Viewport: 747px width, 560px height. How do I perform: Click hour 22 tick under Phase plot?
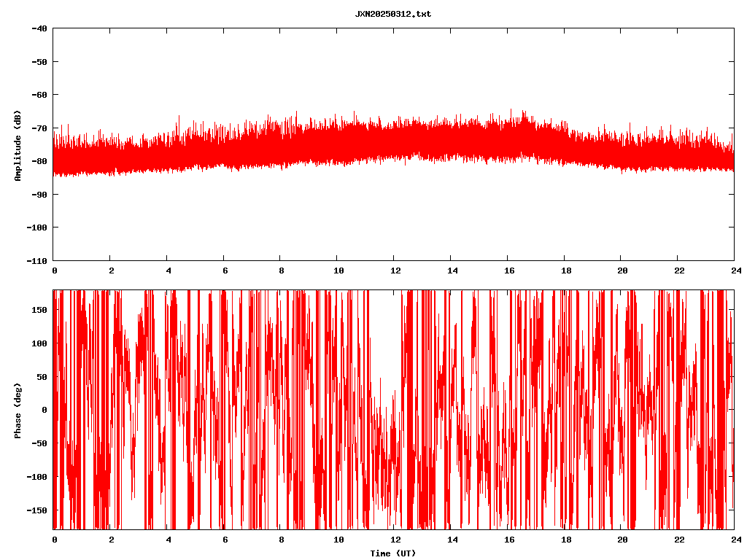coord(679,540)
